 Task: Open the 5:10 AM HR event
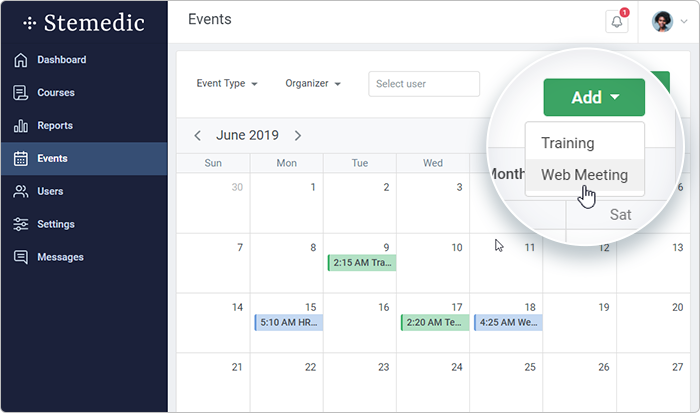click(288, 322)
